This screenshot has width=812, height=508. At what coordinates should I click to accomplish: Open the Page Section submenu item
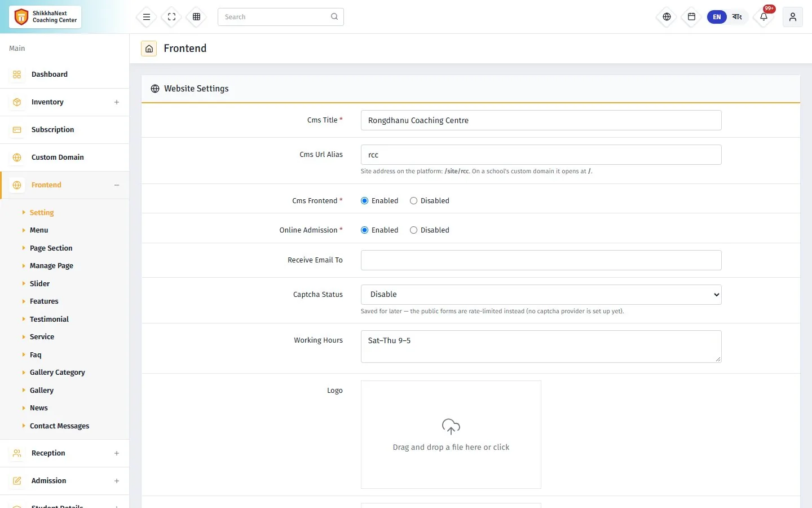[51, 248]
